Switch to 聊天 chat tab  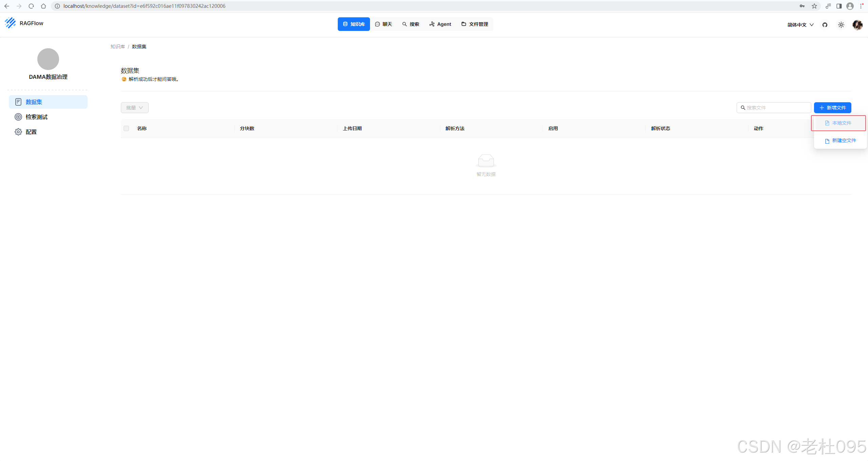[384, 24]
